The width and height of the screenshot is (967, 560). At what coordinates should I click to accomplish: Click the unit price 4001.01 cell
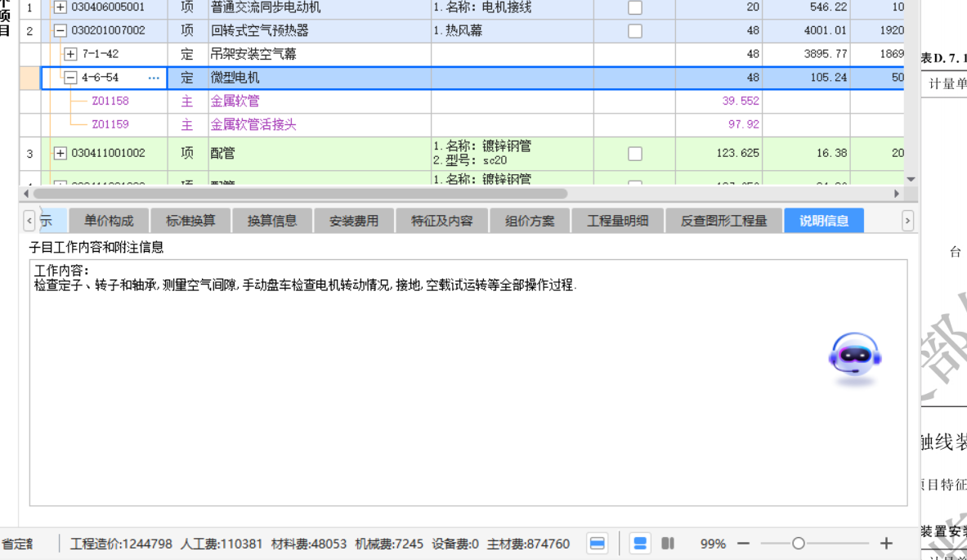[x=806, y=31]
